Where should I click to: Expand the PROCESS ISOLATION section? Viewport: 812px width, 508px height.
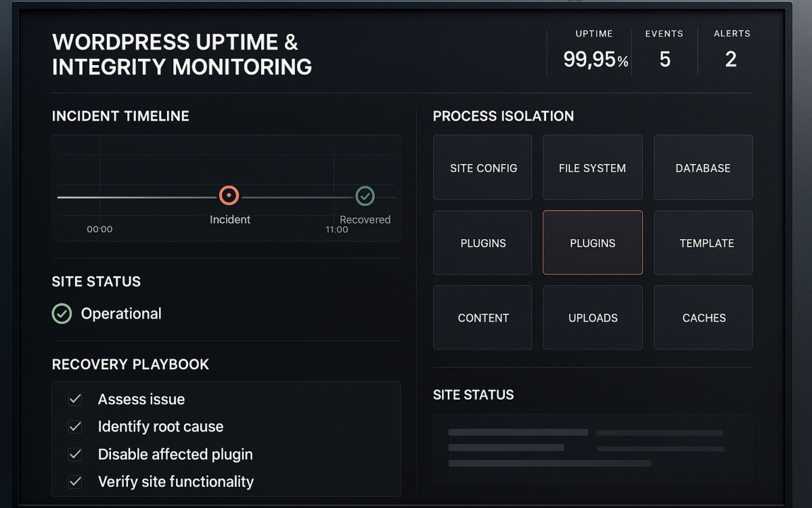click(x=503, y=116)
